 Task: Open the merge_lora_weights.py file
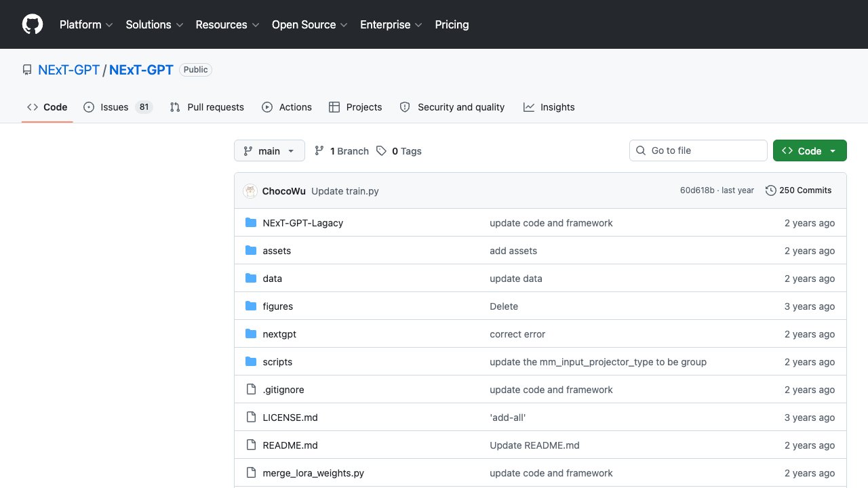pyautogui.click(x=313, y=473)
